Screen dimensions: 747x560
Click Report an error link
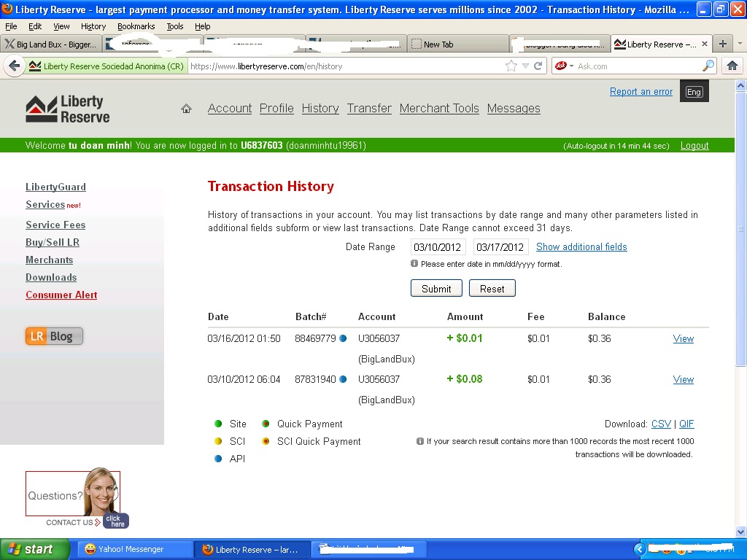pyautogui.click(x=640, y=91)
